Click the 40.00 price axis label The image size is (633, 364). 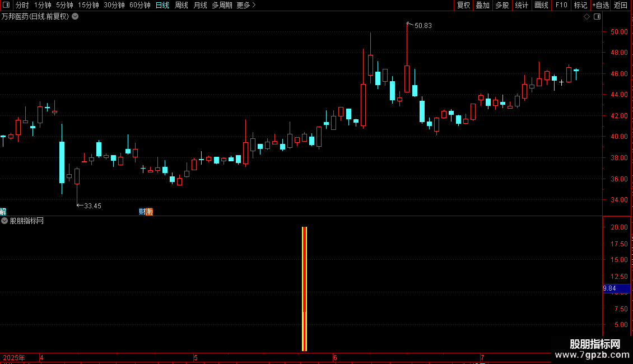(619, 137)
